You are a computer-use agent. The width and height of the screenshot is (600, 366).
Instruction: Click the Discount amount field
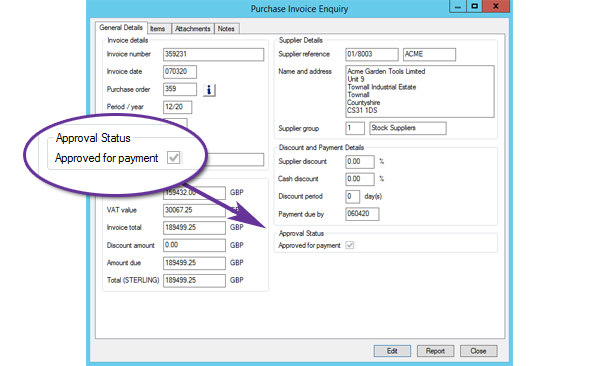click(x=194, y=245)
